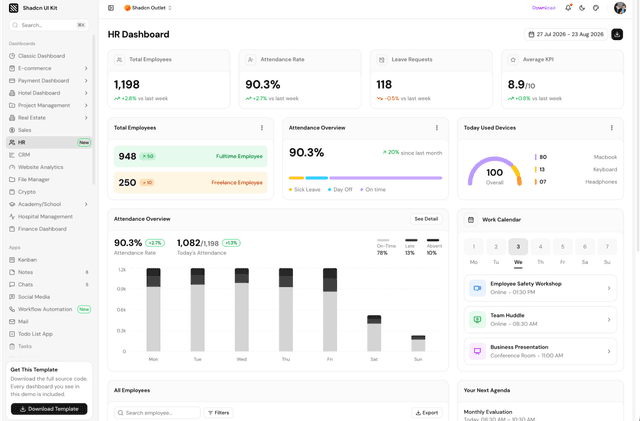
Task: Click the Todo List App icon
Action: [x=12, y=334]
